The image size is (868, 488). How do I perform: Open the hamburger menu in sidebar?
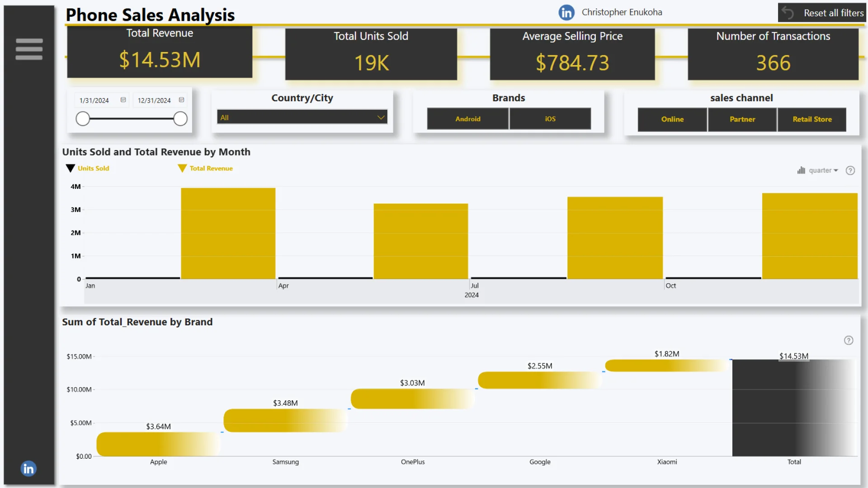click(x=29, y=49)
